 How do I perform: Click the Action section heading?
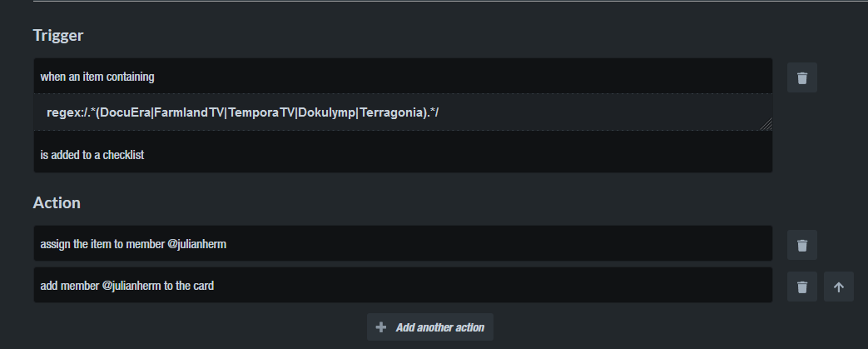click(57, 202)
